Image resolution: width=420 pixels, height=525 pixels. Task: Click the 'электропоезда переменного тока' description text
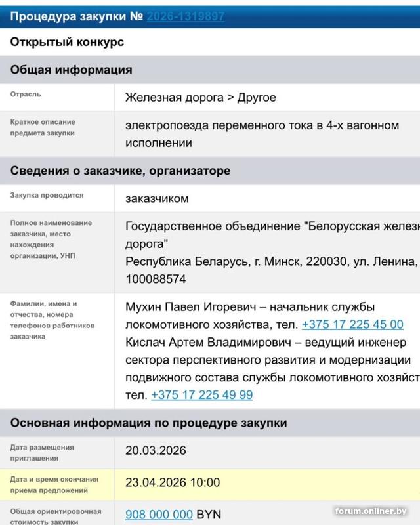[262, 134]
